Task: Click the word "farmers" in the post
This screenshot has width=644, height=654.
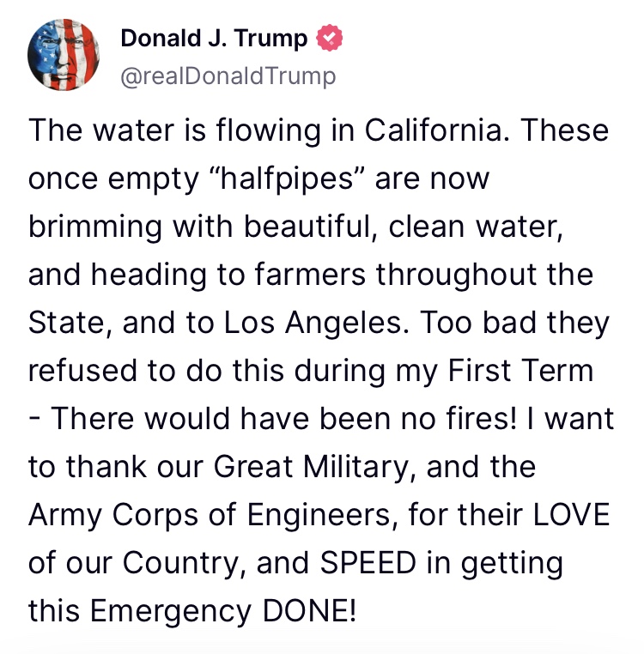Action: coord(310,275)
